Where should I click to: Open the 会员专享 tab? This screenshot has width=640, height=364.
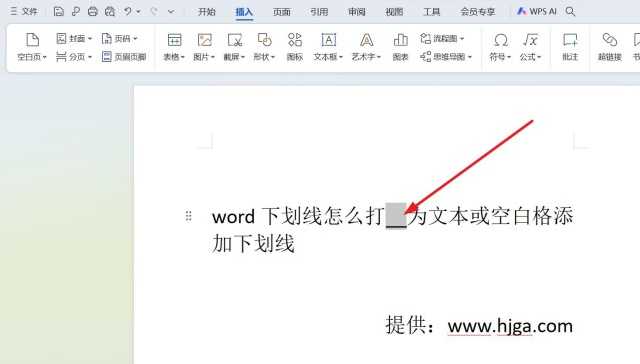pyautogui.click(x=478, y=12)
